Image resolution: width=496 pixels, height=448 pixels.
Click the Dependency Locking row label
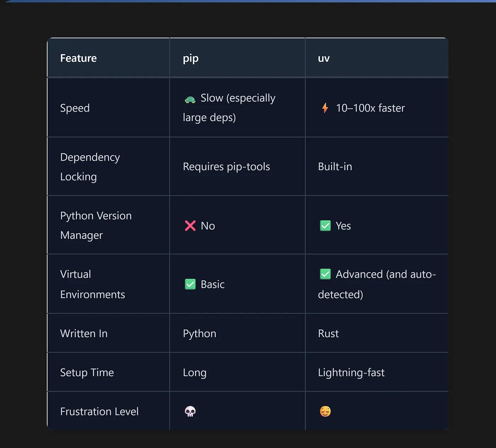tap(90, 167)
